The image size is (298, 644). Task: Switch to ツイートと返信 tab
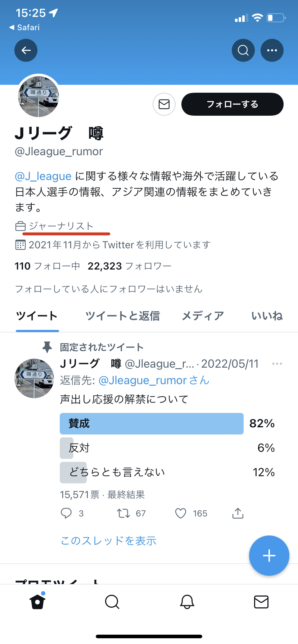(123, 316)
